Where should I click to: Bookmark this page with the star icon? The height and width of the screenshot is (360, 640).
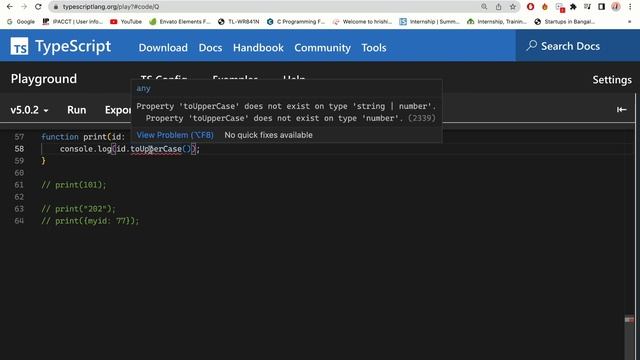click(513, 7)
